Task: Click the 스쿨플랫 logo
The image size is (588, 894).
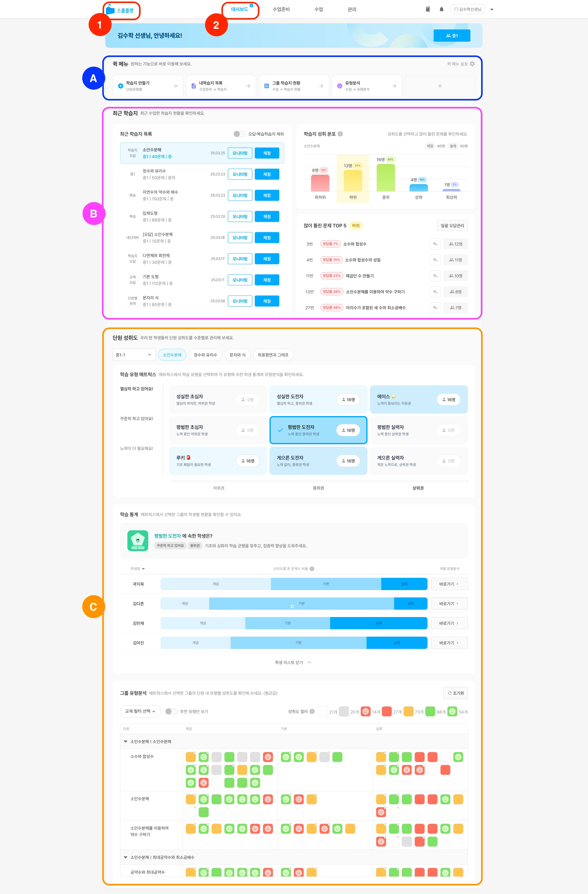Action: point(120,10)
